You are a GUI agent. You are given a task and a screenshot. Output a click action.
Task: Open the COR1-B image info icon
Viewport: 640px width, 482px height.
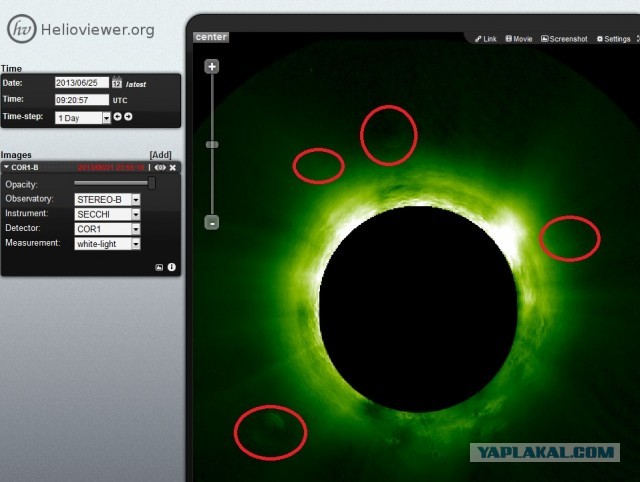click(x=171, y=267)
